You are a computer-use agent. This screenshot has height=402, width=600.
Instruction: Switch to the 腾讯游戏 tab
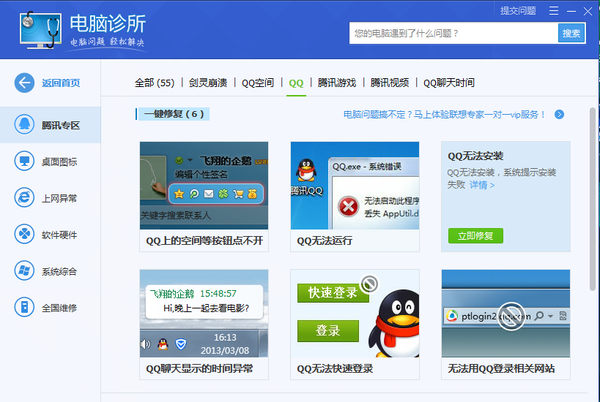tap(337, 83)
